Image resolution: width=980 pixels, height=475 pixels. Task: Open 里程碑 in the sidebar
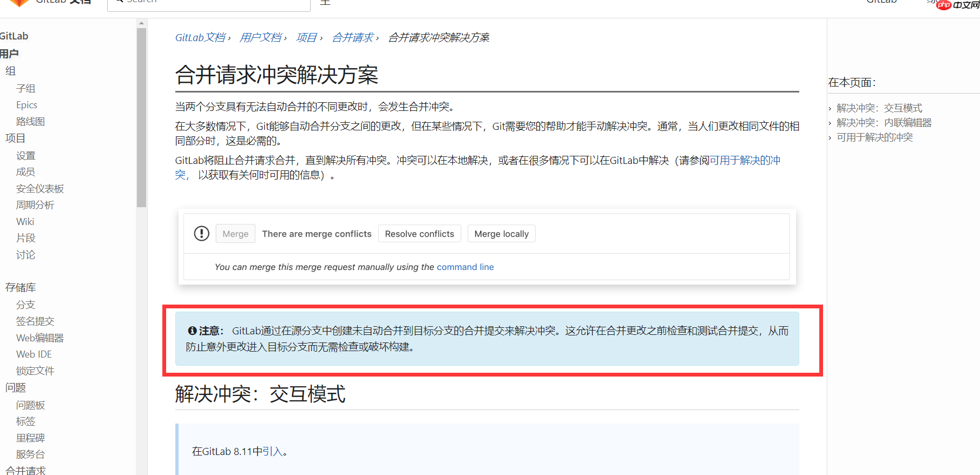pyautogui.click(x=30, y=438)
